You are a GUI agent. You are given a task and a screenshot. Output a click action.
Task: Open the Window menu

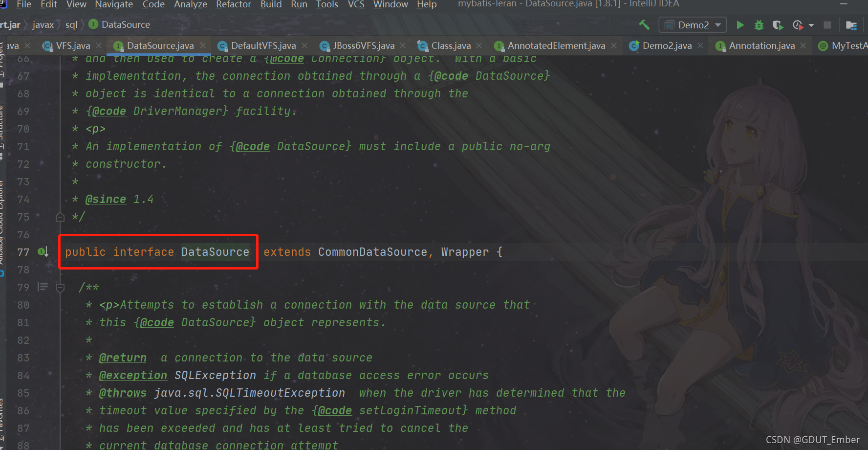tap(391, 4)
